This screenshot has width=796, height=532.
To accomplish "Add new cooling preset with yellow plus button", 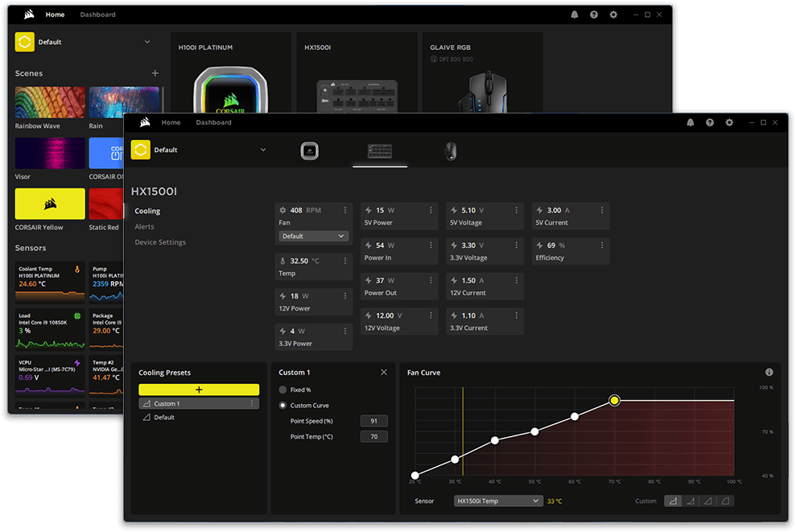I will click(x=199, y=390).
